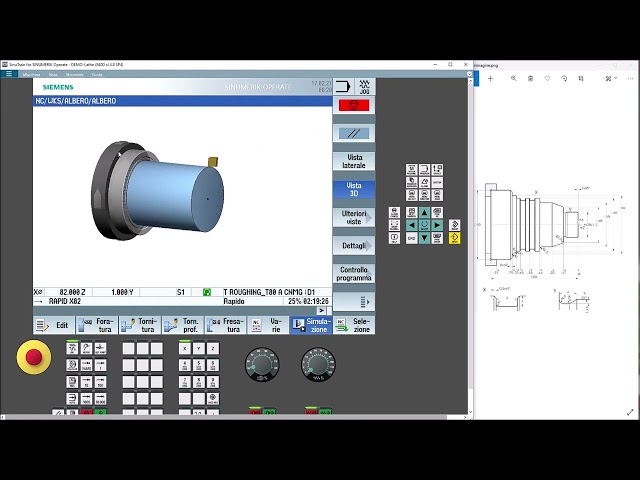Viewport: 640px width, 480px height.
Task: Toggle JOG mode on machine control panel
Action: (x=72, y=349)
